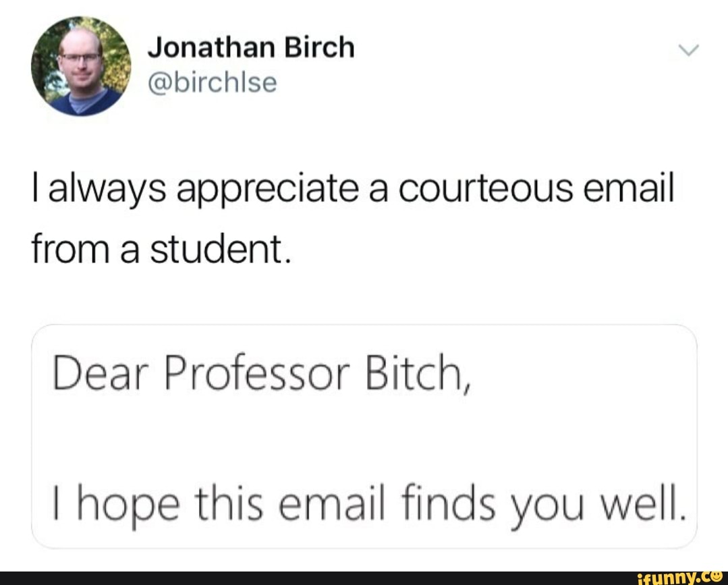This screenshot has width=728, height=585.
Task: Click the 'from a student.' text line
Action: (161, 248)
